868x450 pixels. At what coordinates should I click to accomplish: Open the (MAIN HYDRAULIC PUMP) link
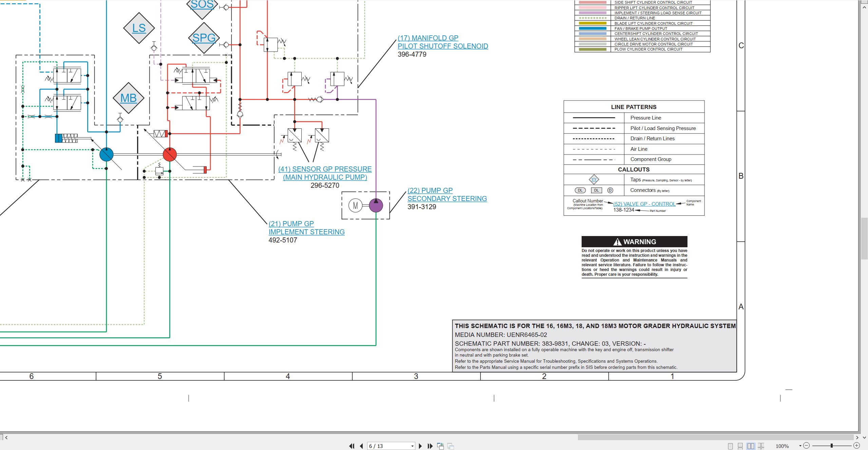[325, 177]
